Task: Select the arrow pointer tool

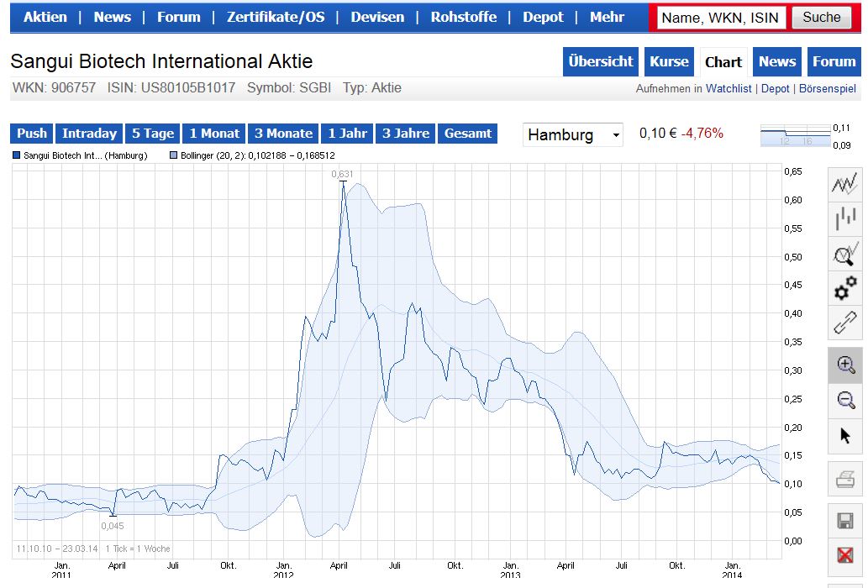Action: tap(844, 435)
